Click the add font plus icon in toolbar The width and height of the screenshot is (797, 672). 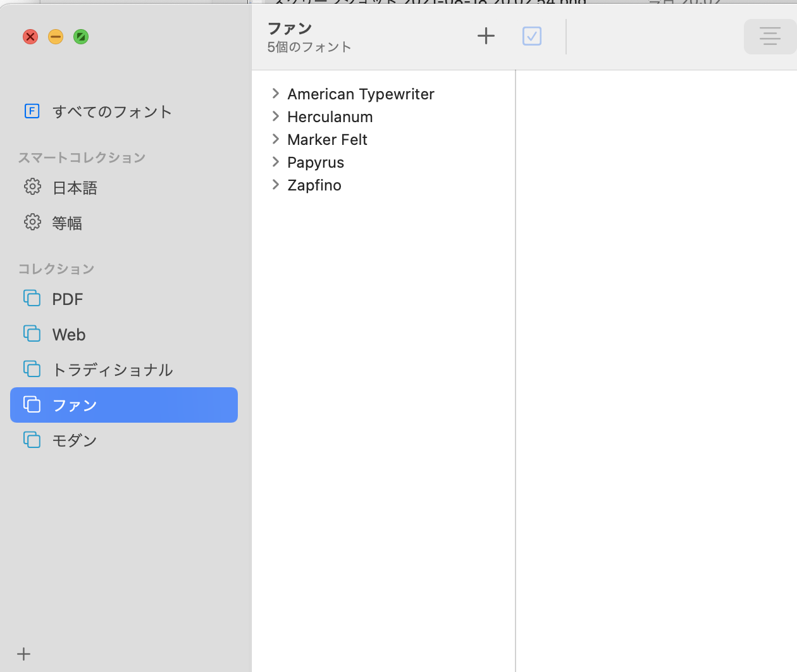[486, 36]
